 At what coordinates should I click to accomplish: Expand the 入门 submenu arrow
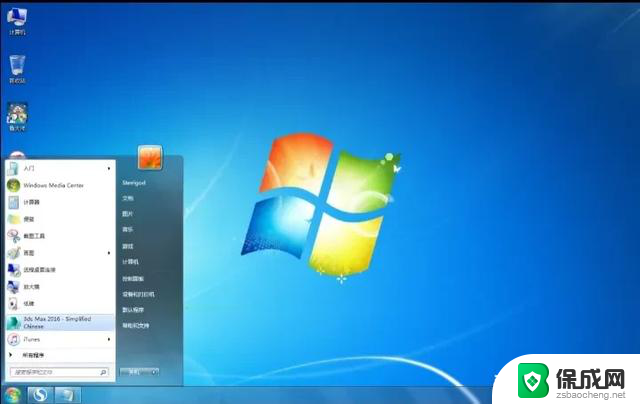pos(109,168)
